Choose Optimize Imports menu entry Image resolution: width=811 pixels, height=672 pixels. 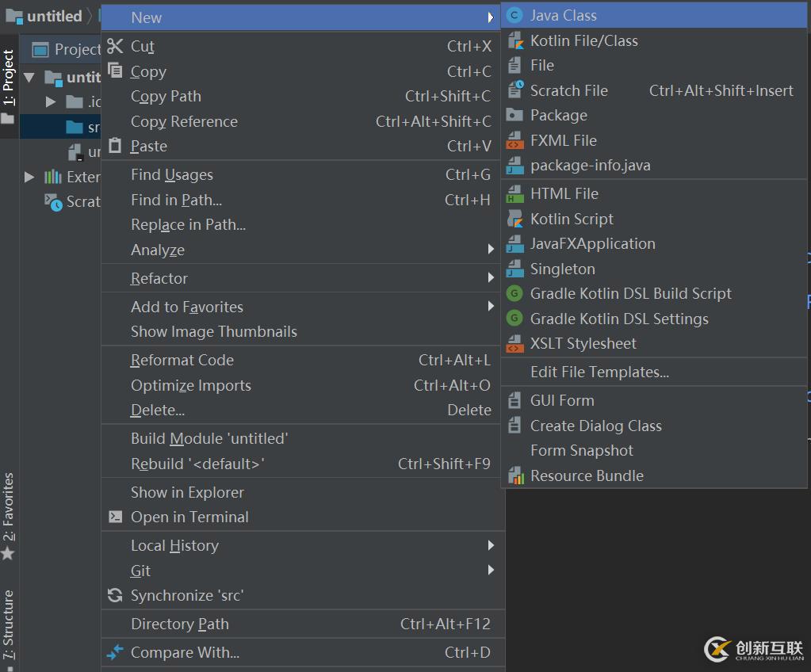pos(303,386)
